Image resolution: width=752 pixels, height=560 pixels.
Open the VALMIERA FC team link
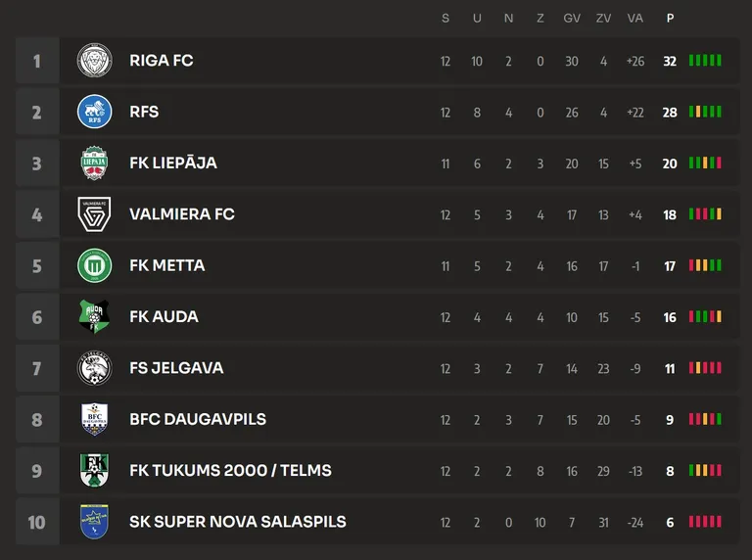point(182,213)
